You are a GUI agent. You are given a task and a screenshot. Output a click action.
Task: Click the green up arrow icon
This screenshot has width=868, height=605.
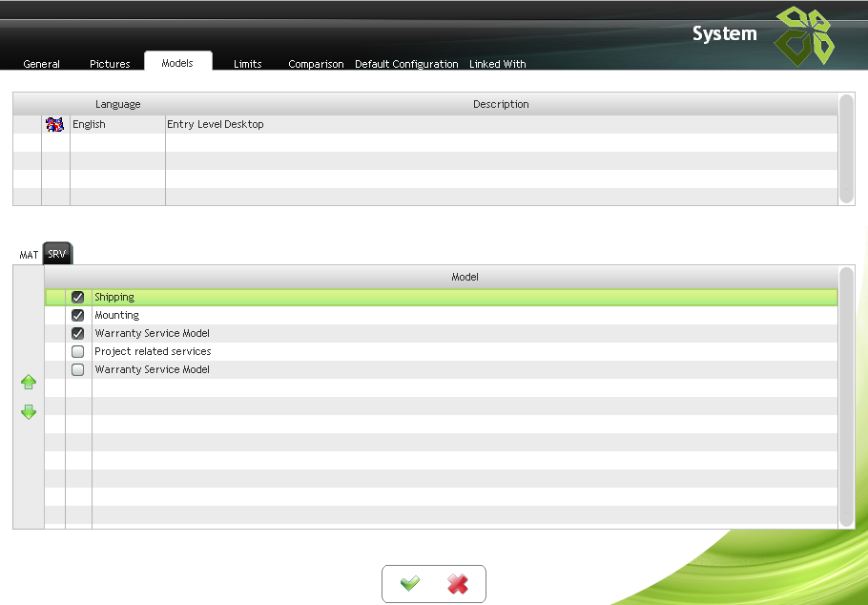pos(29,382)
